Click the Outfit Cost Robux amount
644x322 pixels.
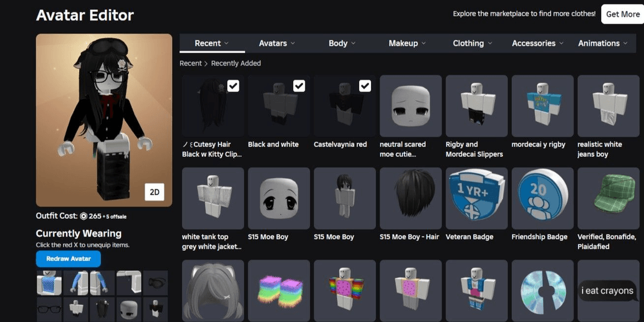coord(95,216)
